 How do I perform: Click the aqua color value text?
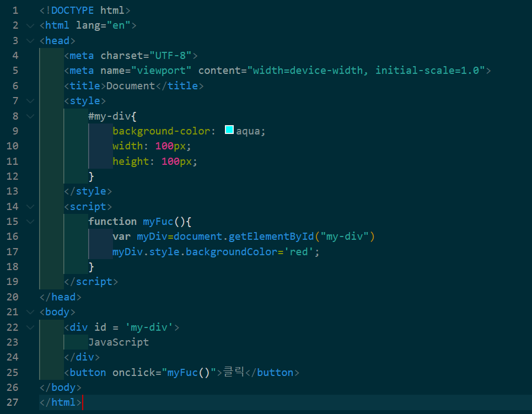(248, 131)
